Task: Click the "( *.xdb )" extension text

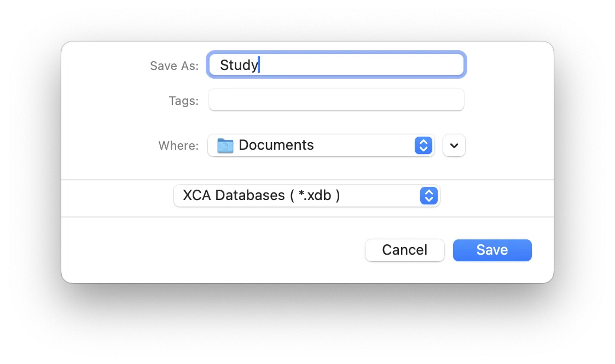Action: pyautogui.click(x=315, y=196)
